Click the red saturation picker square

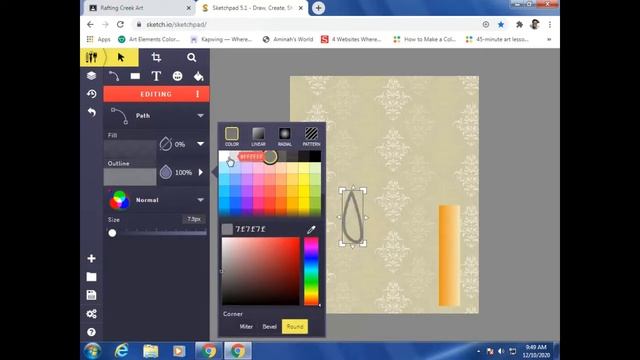[x=260, y=271]
